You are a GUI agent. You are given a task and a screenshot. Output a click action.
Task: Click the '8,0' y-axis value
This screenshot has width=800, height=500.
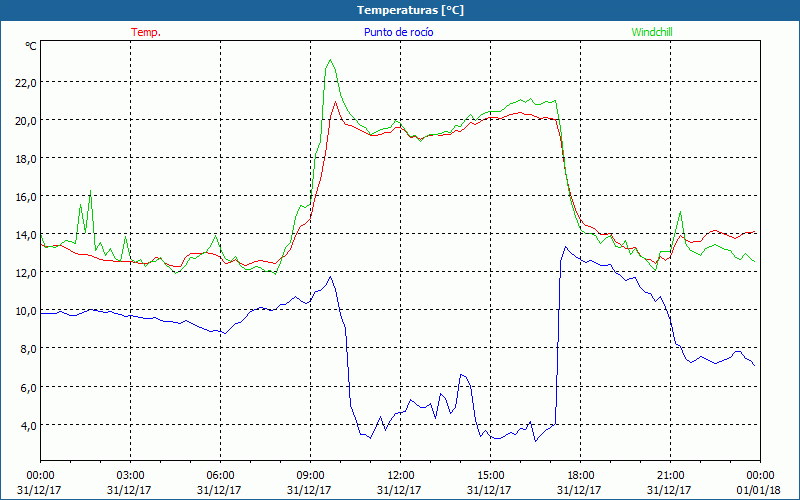tap(28, 348)
